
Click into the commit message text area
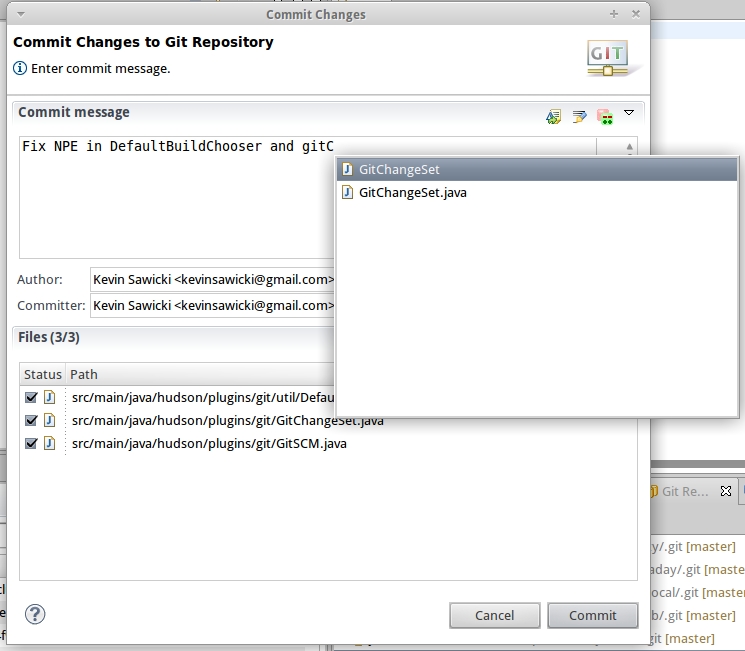click(176, 197)
